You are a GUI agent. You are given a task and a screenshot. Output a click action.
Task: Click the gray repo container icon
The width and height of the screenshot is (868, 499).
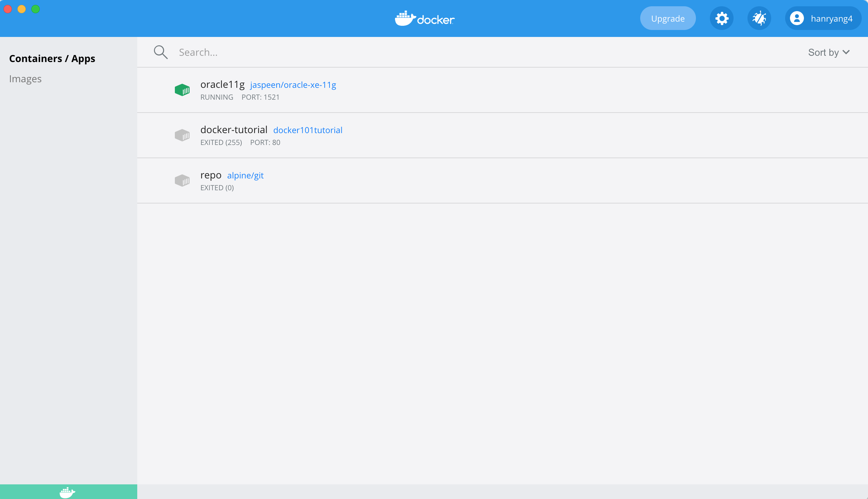pyautogui.click(x=182, y=181)
